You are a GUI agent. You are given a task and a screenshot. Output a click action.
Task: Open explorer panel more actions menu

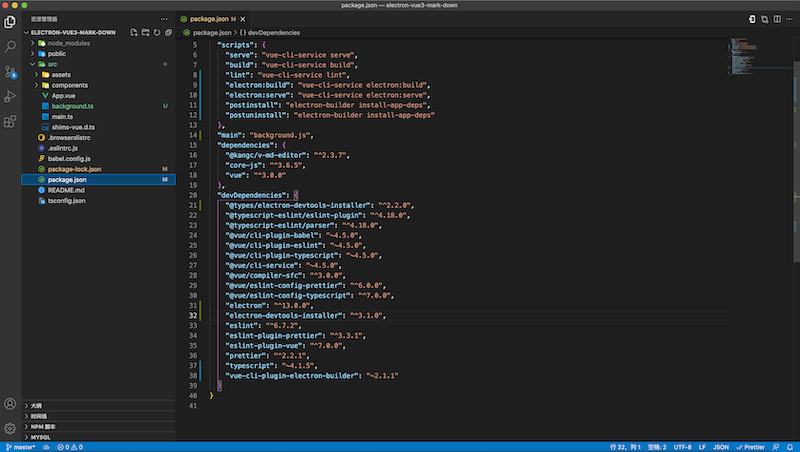(164, 19)
